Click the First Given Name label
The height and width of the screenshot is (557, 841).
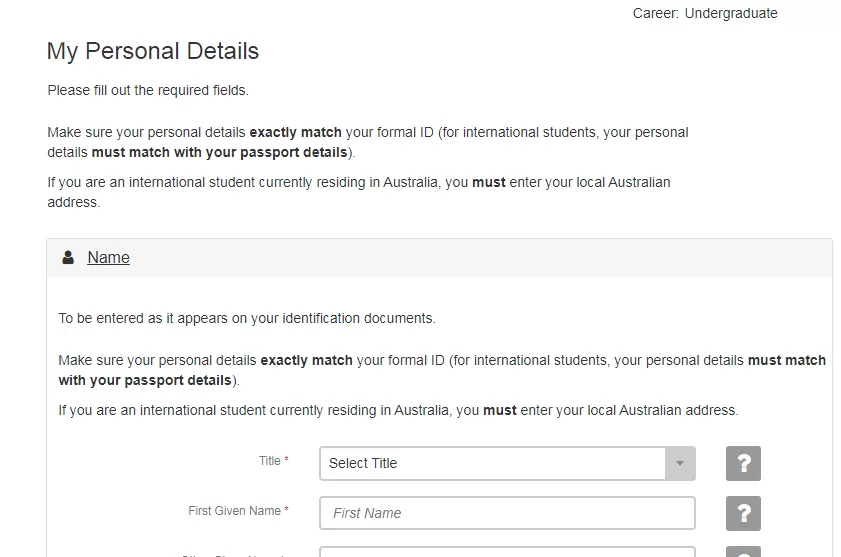[x=234, y=511]
